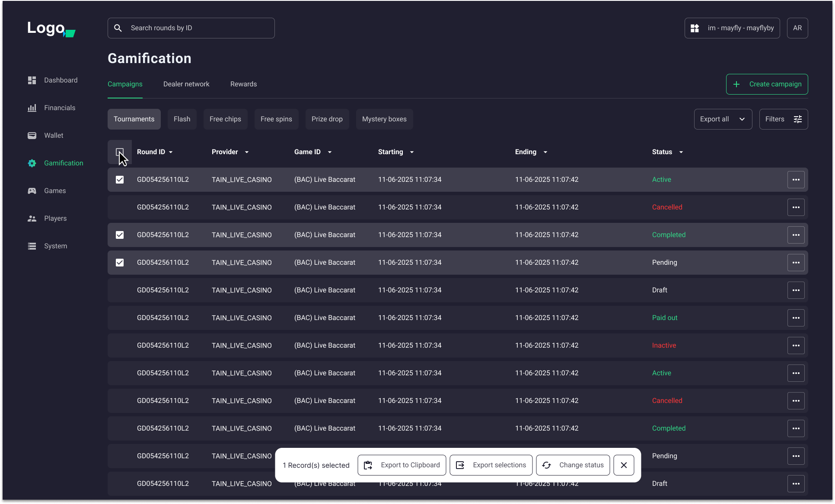Select the Players sidebar icon
The height and width of the screenshot is (504, 835).
click(32, 218)
